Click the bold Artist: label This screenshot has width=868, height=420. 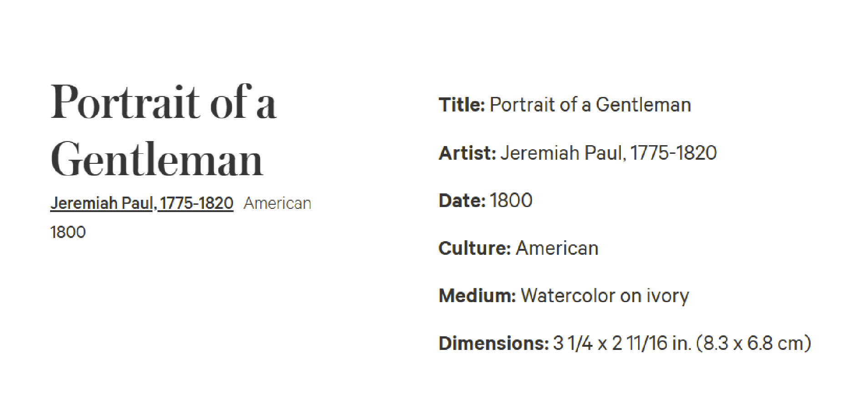click(x=467, y=153)
